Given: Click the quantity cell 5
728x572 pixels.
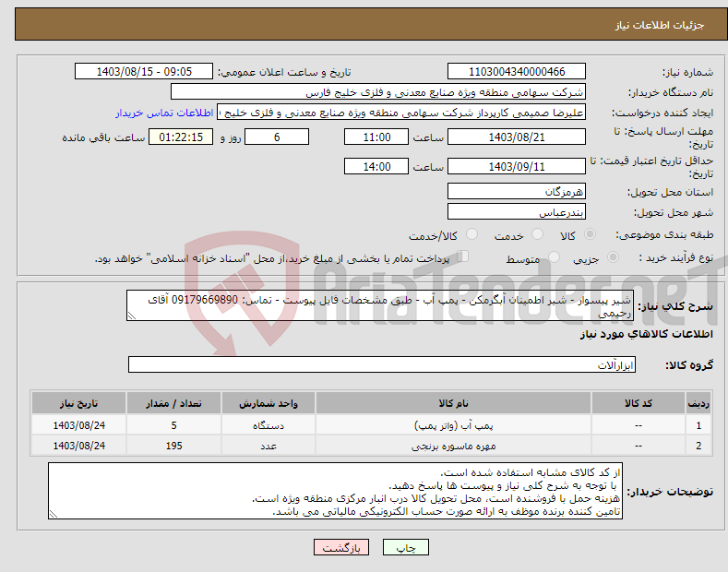Looking at the screenshot, I should coord(173,425).
